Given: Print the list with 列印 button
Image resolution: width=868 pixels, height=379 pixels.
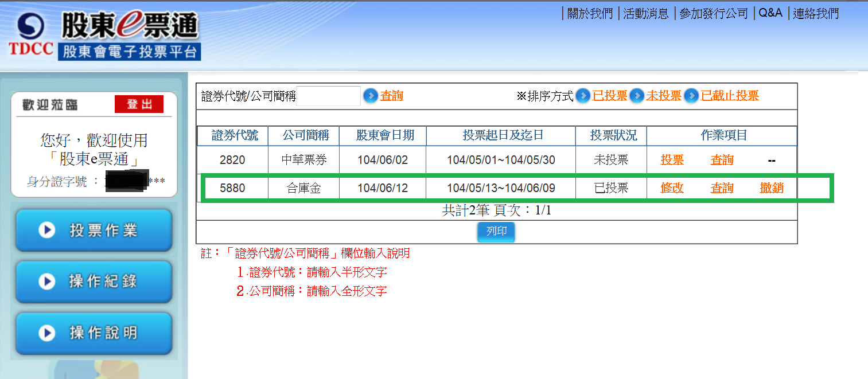Looking at the screenshot, I should (x=496, y=232).
